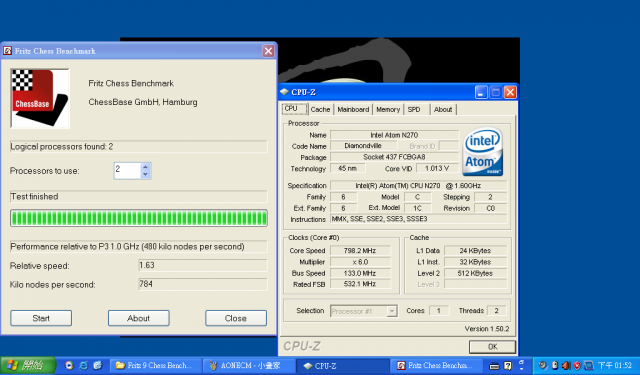Click Version 1.50.2 text in CPU-Z

tap(487, 329)
